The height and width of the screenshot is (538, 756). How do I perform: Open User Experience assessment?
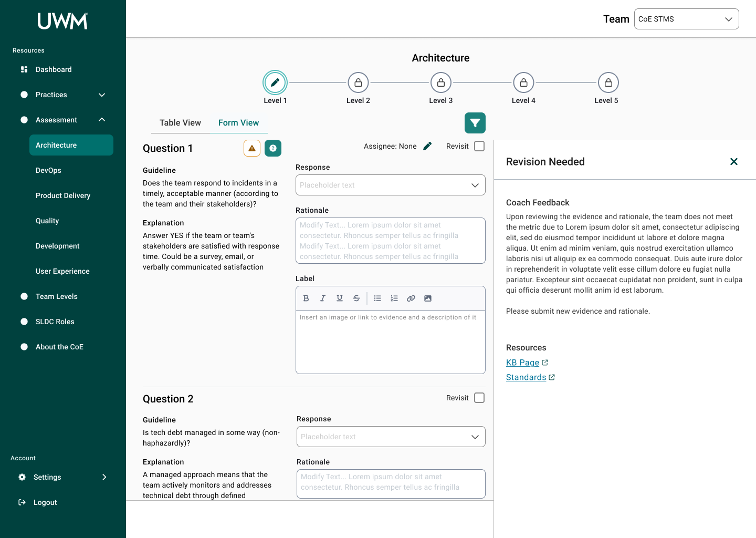62,271
